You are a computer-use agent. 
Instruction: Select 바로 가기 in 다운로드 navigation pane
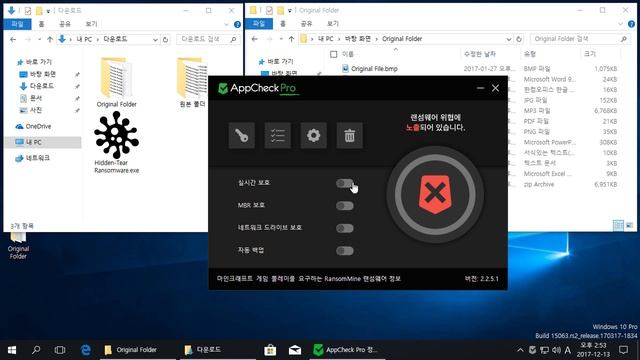pyautogui.click(x=34, y=62)
